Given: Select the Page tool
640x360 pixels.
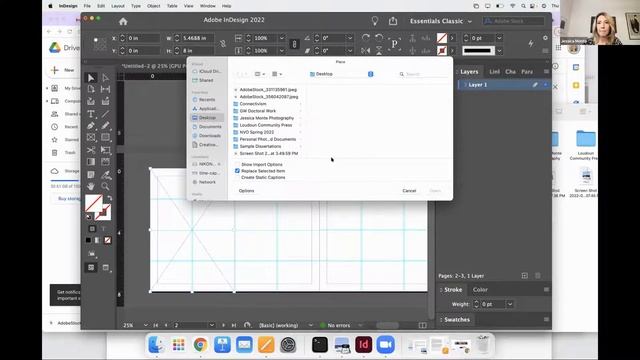Looking at the screenshot, I should point(91,89).
